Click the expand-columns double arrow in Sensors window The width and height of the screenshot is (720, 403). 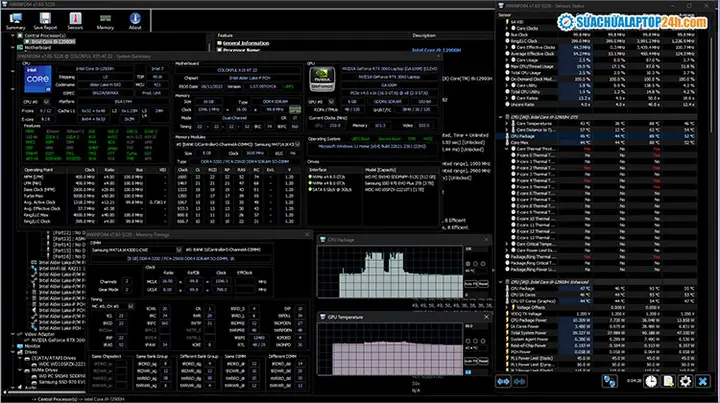[503, 381]
